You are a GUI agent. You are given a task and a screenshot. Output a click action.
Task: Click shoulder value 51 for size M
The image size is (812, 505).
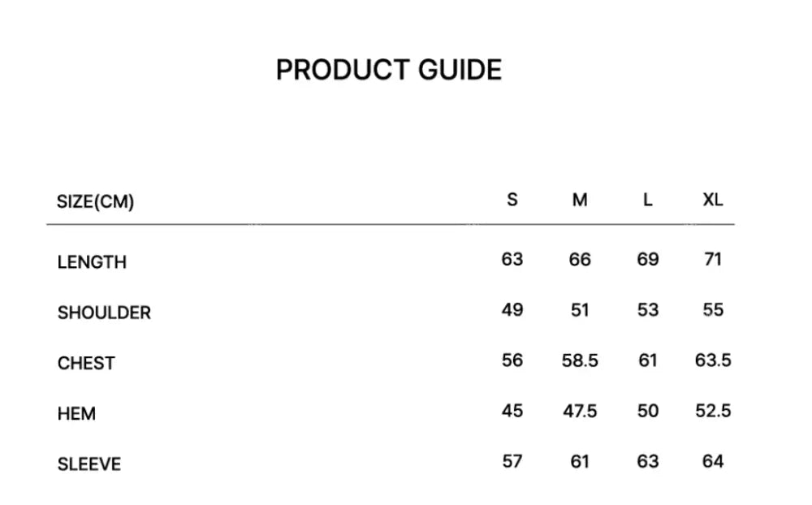(x=580, y=310)
